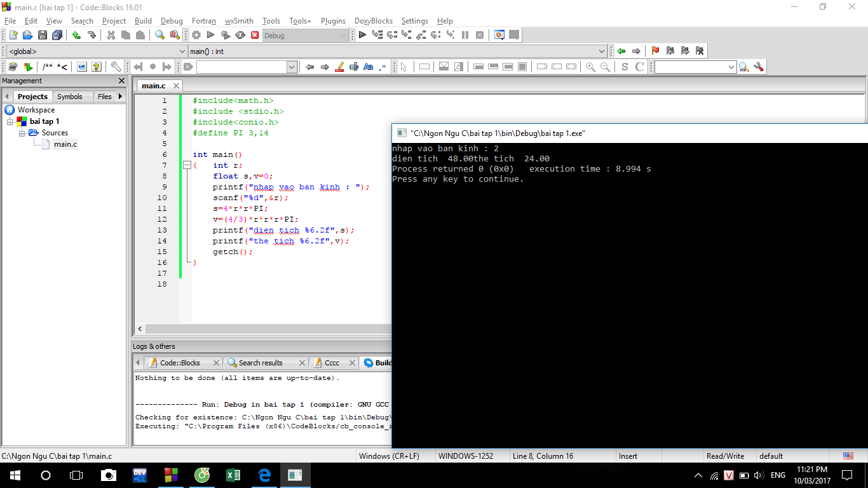Collapse the 'bai tap 1' project node
868x488 pixels.
click(10, 121)
